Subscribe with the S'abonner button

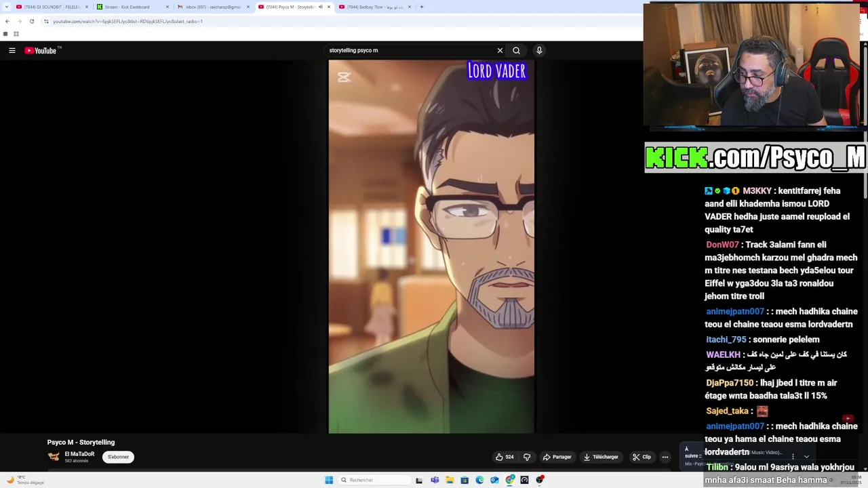[x=118, y=457]
